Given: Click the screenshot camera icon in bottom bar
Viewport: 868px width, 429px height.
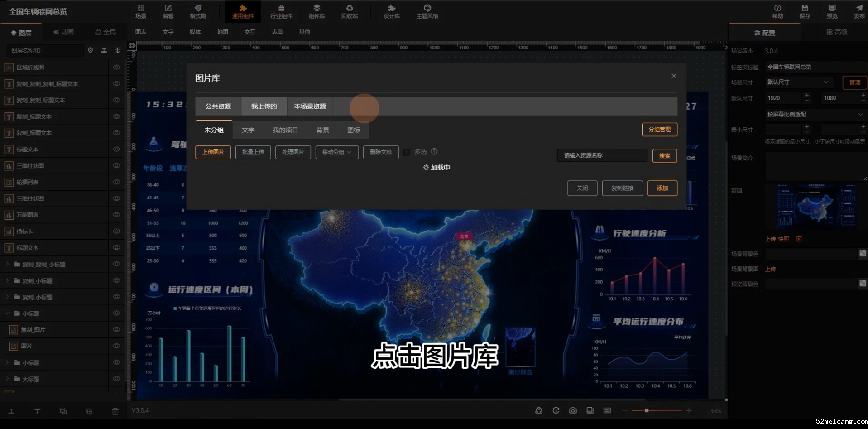Looking at the screenshot, I should 573,410.
